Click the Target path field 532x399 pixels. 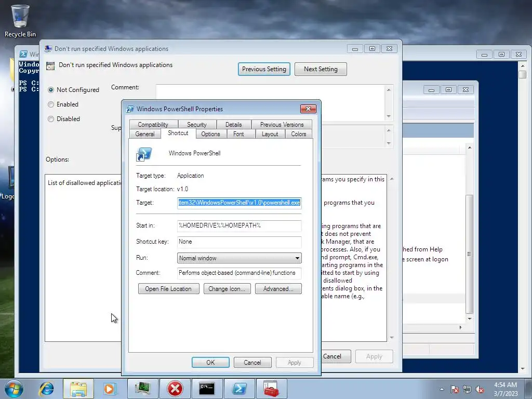pyautogui.click(x=239, y=203)
